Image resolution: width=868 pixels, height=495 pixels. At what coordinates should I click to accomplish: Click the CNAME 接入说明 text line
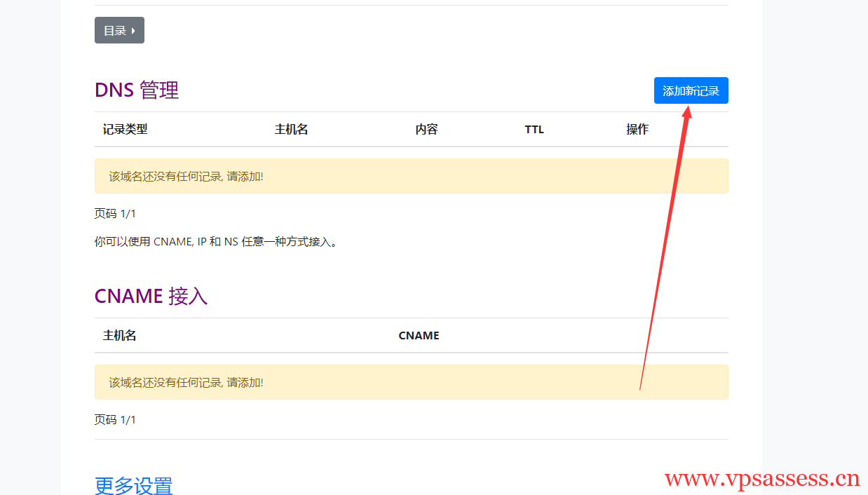pos(217,240)
